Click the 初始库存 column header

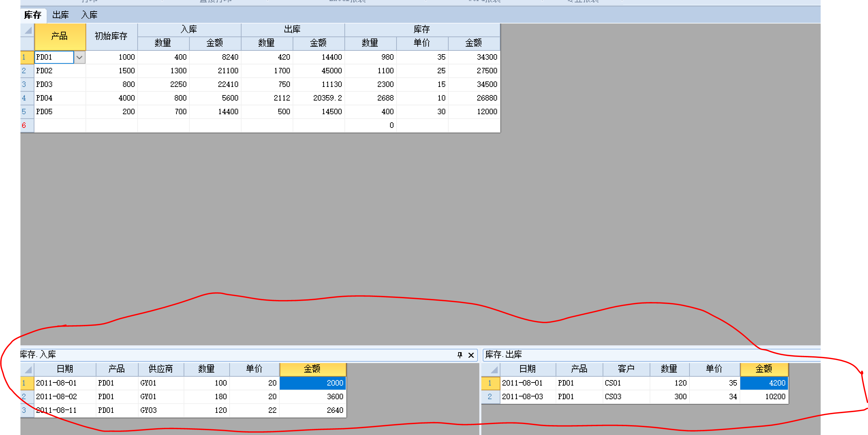pos(111,36)
